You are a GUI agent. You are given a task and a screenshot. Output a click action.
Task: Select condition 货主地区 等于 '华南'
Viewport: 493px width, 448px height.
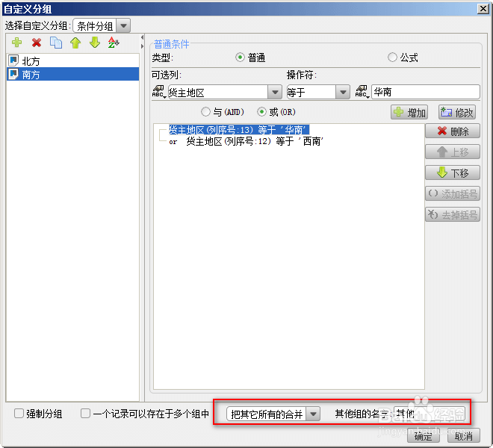[239, 129]
